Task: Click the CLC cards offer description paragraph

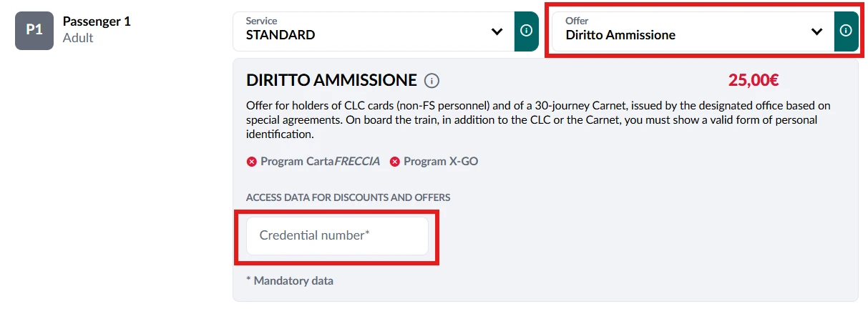Action: [538, 119]
